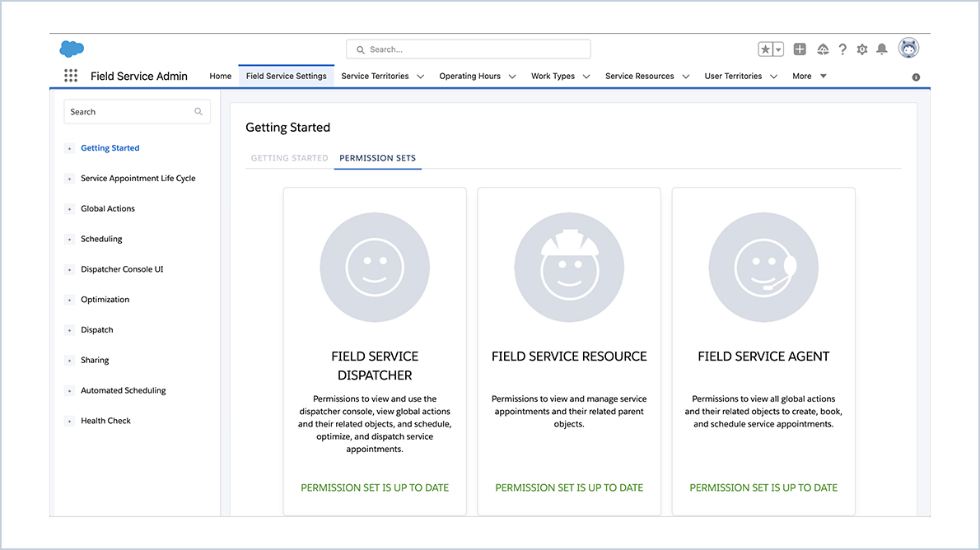Open the global actions plus icon
The height and width of the screenshot is (550, 980).
pyautogui.click(x=799, y=49)
